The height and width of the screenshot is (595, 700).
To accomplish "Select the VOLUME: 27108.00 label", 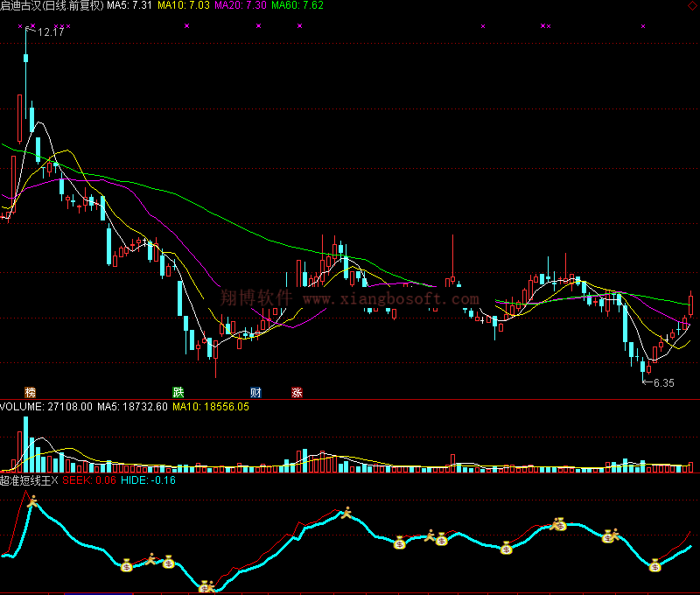I will (x=46, y=407).
